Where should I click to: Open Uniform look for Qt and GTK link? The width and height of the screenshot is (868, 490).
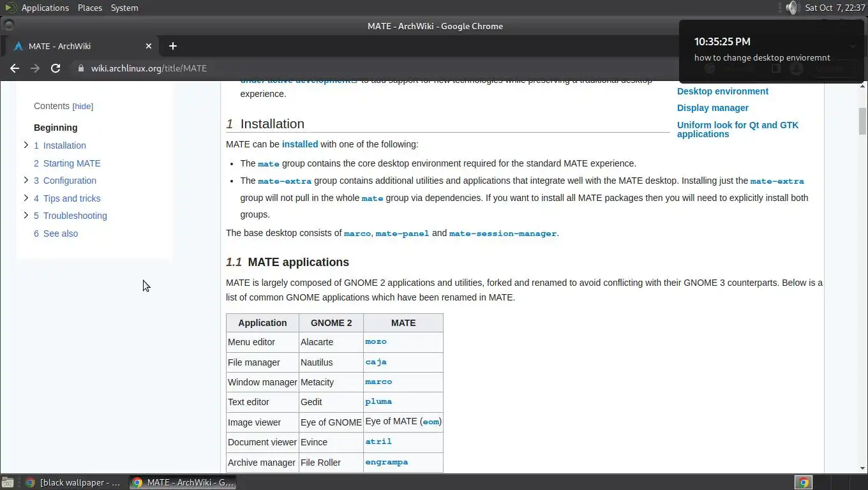coord(738,130)
